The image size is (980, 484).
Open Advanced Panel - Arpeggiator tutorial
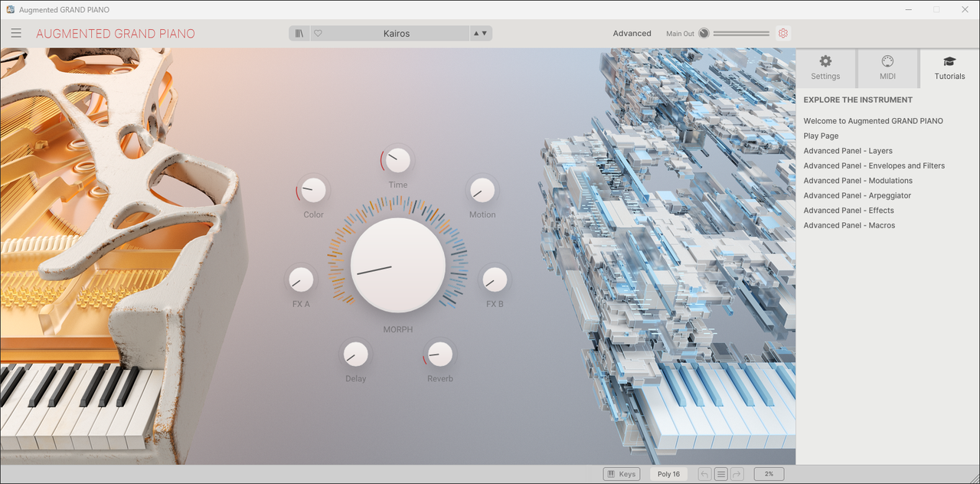pos(857,195)
